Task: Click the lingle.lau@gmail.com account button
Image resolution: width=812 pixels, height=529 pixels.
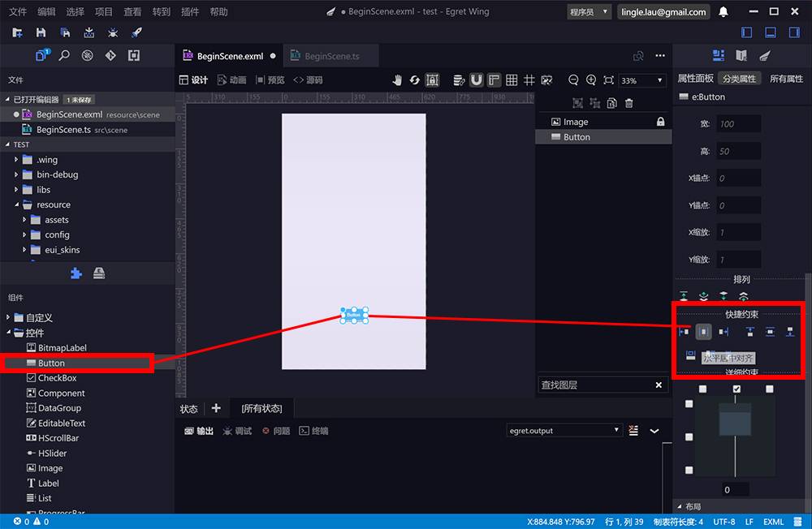Action: [x=663, y=12]
